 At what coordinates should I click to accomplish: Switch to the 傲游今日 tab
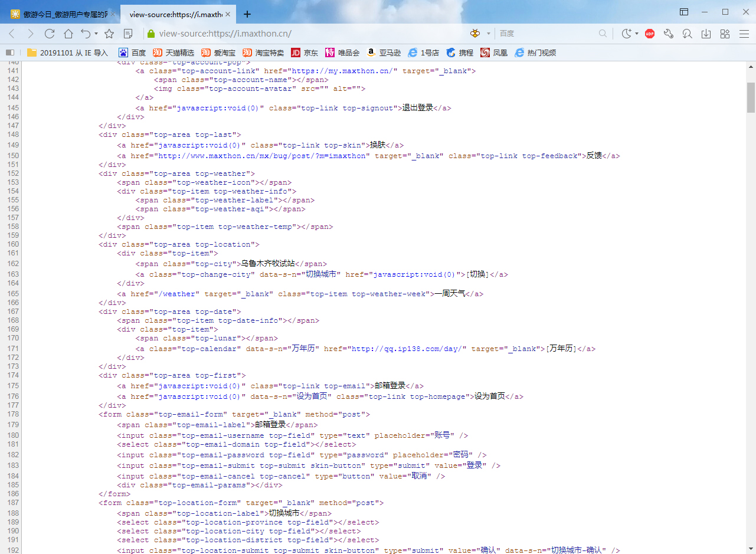(59, 14)
